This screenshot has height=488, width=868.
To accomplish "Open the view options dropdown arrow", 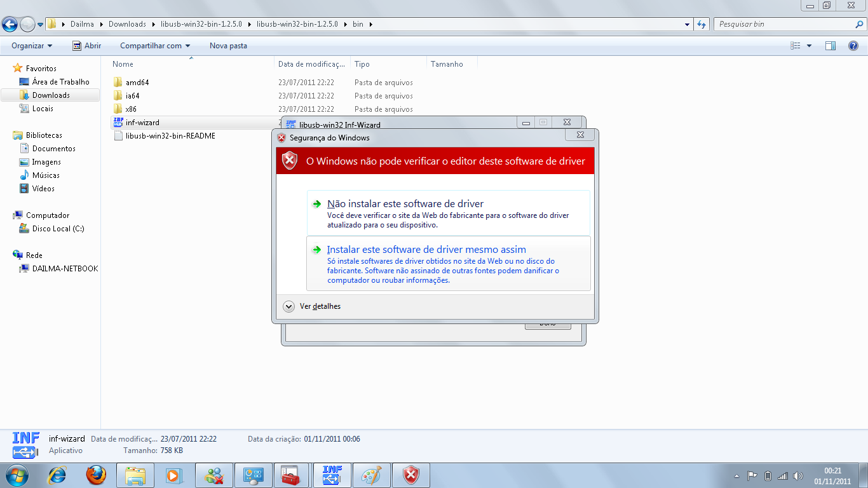I will click(809, 46).
